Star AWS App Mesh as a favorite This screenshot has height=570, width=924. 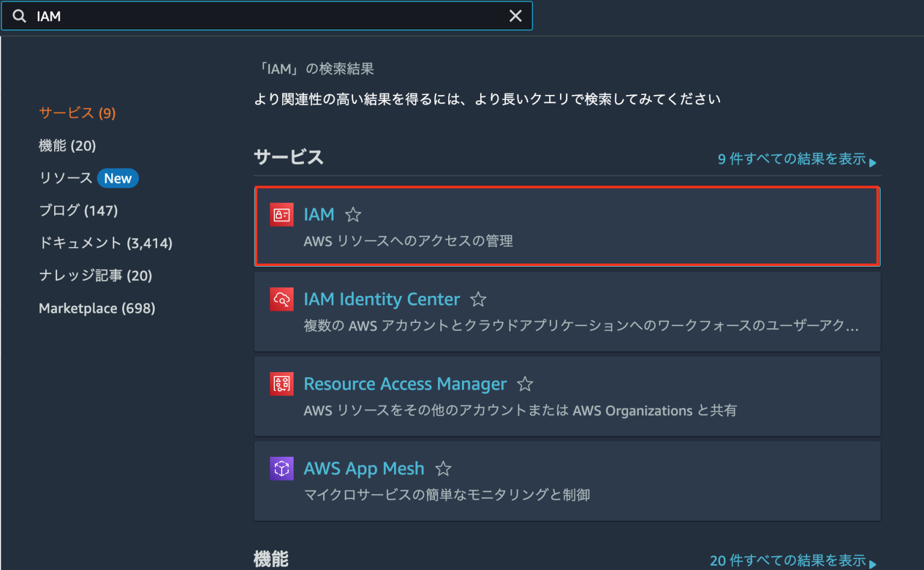point(443,468)
